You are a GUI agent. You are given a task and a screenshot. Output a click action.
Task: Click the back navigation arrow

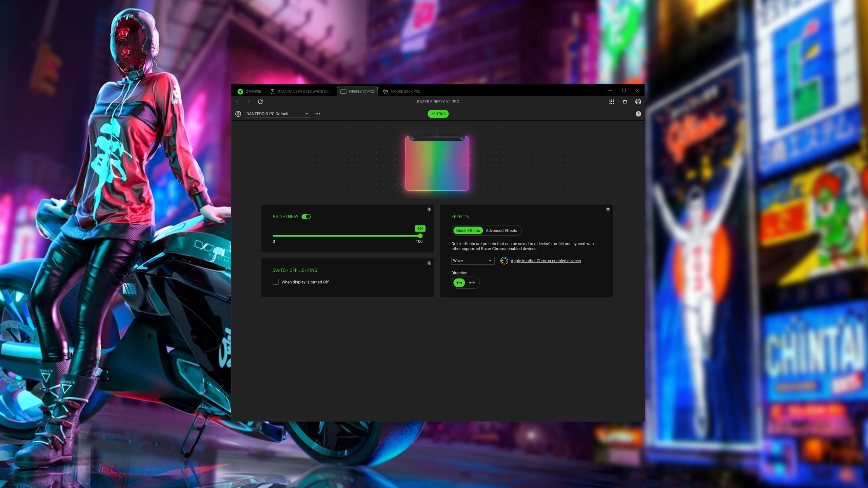tap(237, 102)
